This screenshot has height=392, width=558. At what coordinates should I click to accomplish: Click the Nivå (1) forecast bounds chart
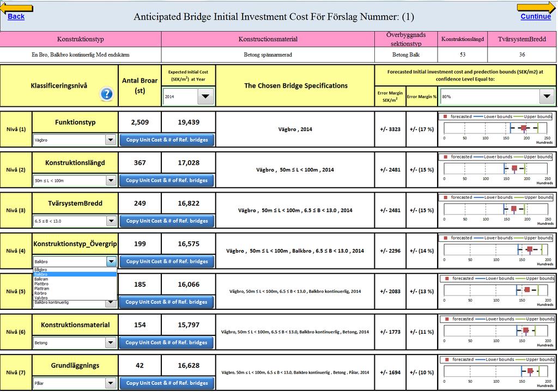pyautogui.click(x=497, y=129)
